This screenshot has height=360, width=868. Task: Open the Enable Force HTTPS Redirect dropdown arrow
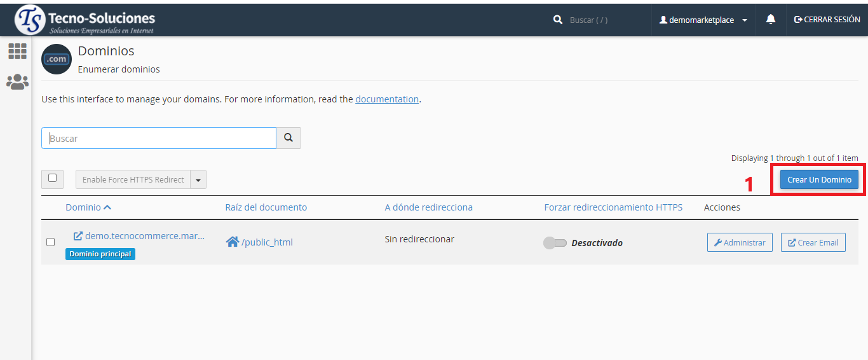[x=198, y=180]
